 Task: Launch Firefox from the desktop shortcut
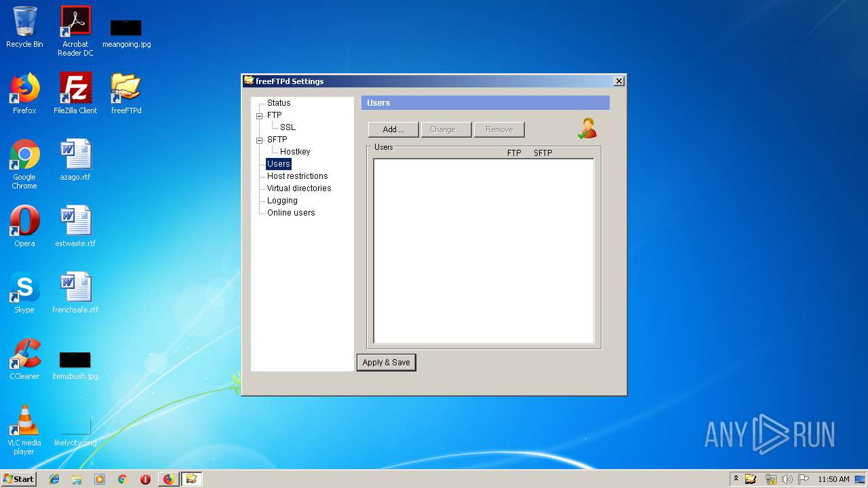pos(24,94)
